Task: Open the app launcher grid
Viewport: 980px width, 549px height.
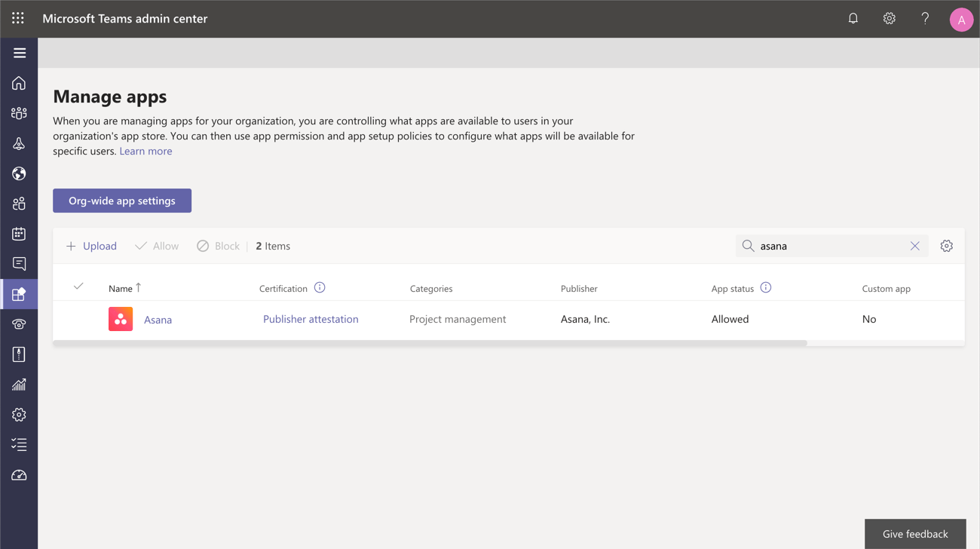Action: point(18,18)
